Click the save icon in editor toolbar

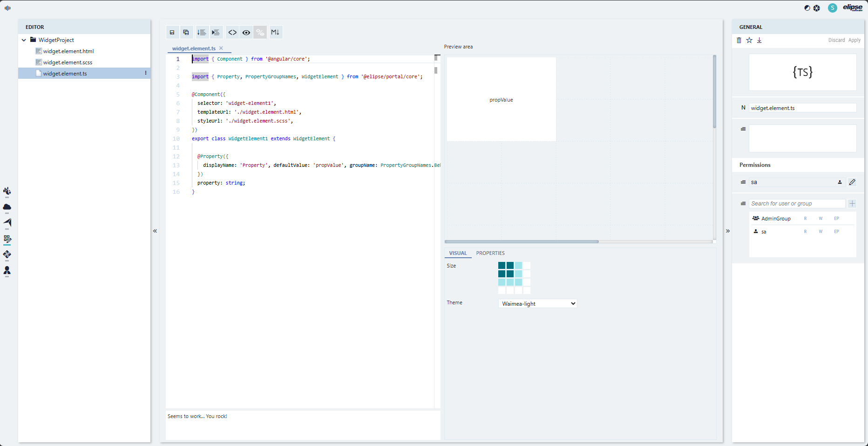pos(172,33)
